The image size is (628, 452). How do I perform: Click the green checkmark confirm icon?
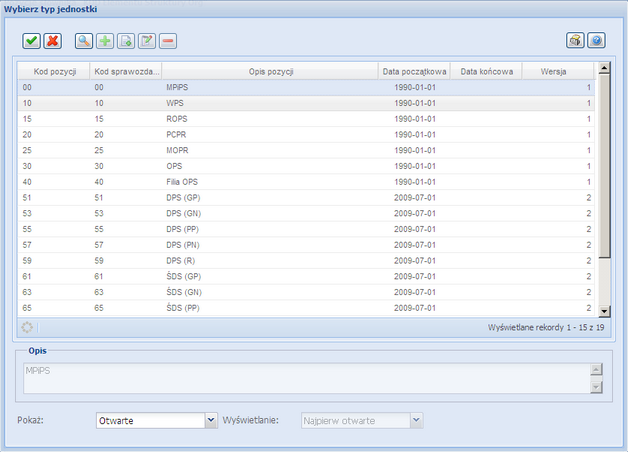click(x=32, y=41)
